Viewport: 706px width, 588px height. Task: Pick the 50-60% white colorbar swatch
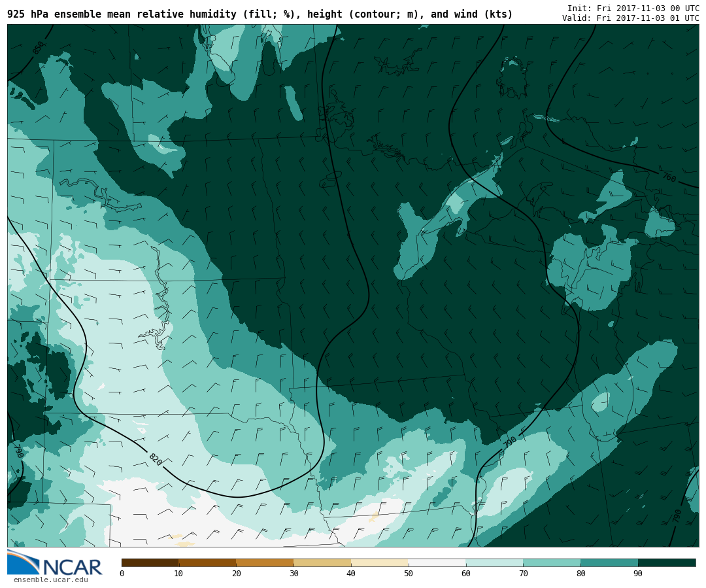coord(437,562)
